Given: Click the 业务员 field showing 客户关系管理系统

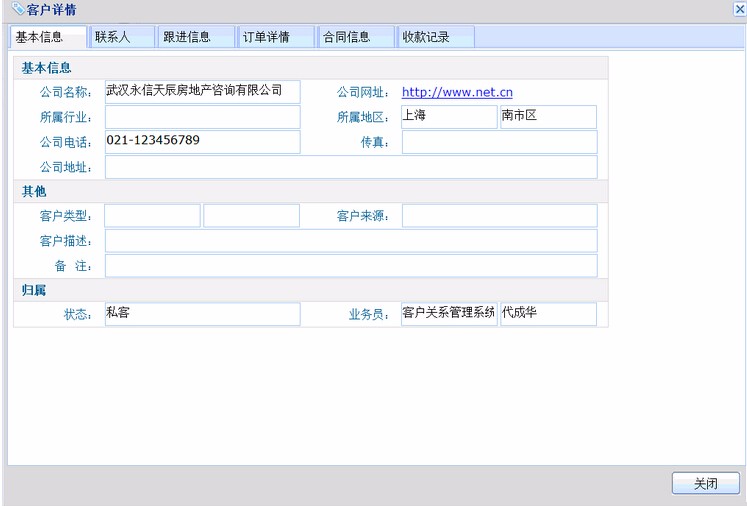Looking at the screenshot, I should coord(449,314).
